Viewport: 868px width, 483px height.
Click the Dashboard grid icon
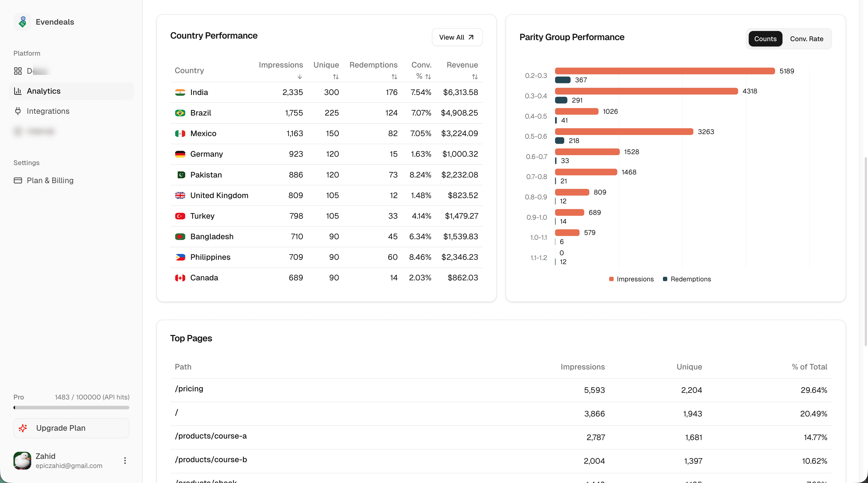19,71
